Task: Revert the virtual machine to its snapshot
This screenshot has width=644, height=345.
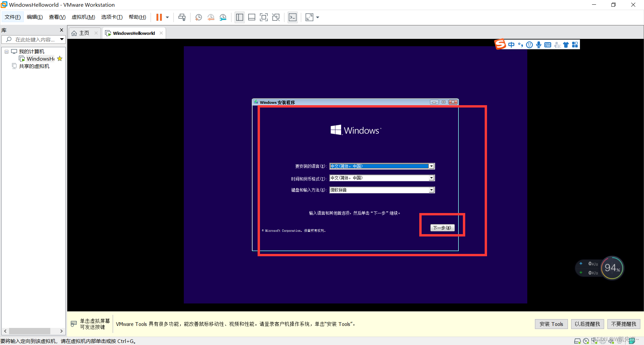Action: click(211, 17)
